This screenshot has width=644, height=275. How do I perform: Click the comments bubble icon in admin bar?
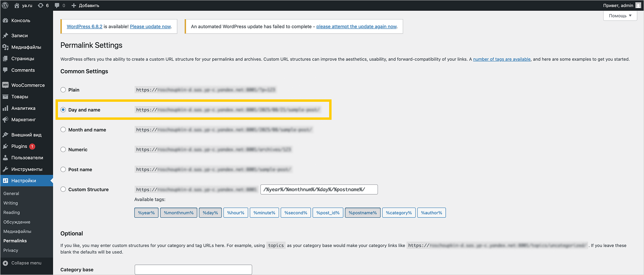click(x=57, y=5)
